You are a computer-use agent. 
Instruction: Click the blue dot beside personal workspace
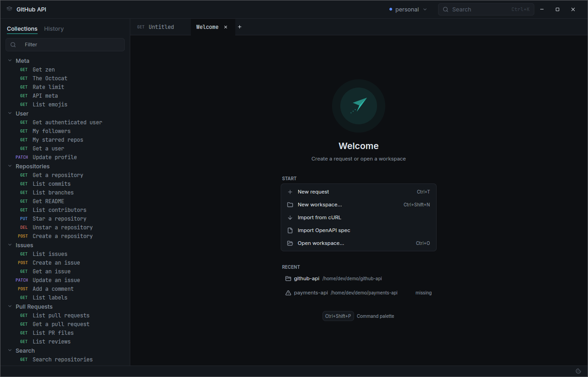390,9
